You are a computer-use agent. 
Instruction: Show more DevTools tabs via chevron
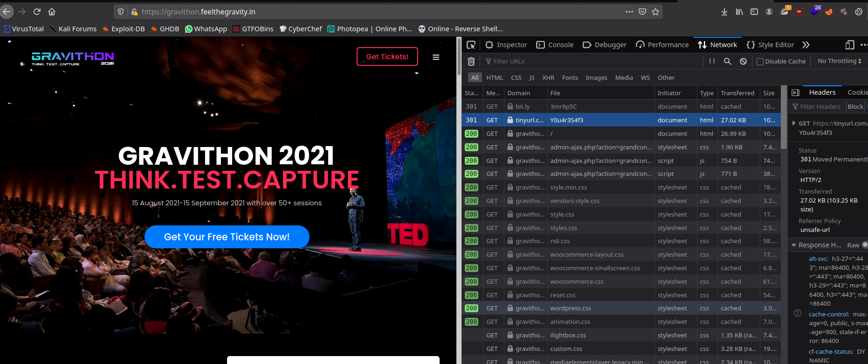[806, 45]
